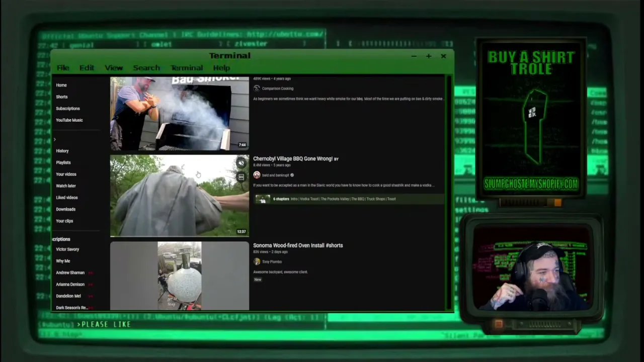644x362 pixels.
Task: Open bald and bankrupt channel avatar
Action: (x=257, y=175)
